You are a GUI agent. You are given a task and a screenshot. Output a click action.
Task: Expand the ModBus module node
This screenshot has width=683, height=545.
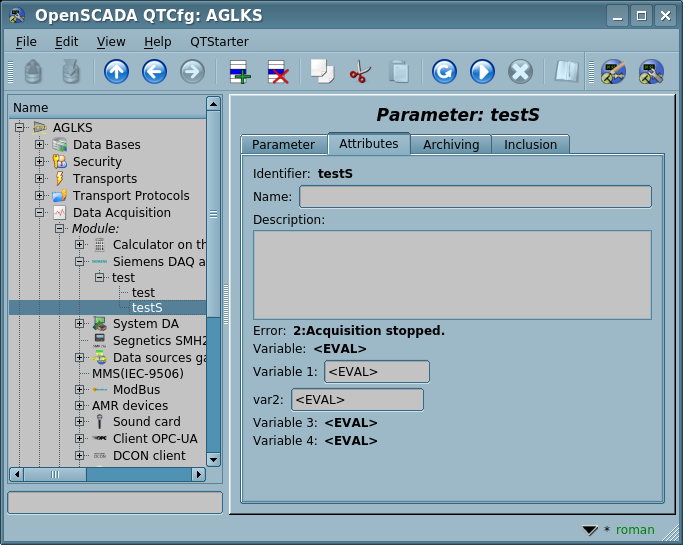(80, 389)
